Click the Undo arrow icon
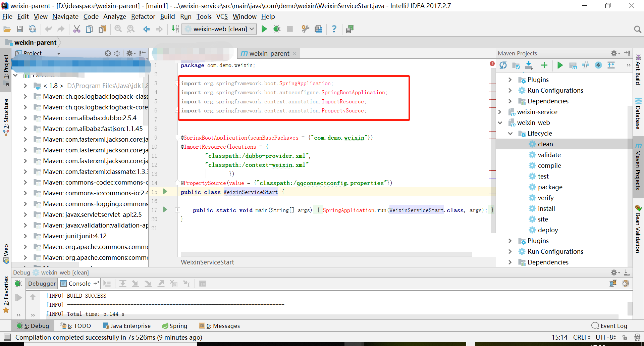 (x=48, y=29)
